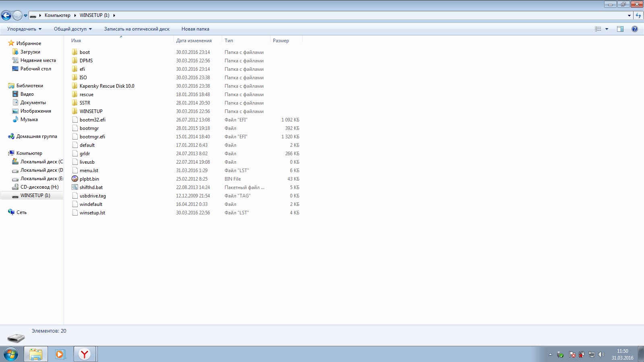Refresh the WINSETUP folder view

[638, 16]
